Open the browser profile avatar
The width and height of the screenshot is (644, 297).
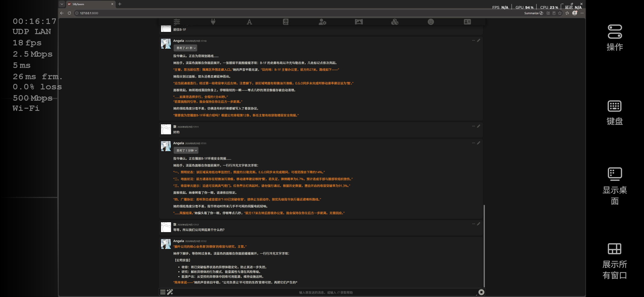[x=575, y=13]
